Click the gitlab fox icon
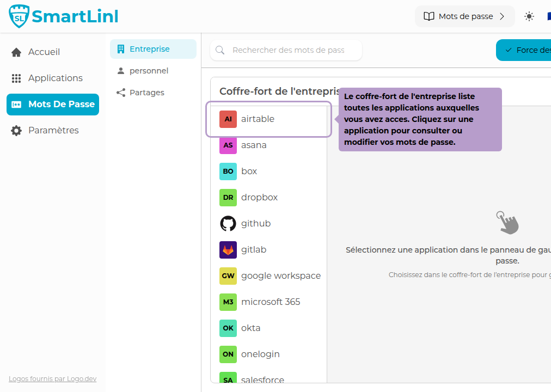Viewport: 551px width, 392px height. 228,249
